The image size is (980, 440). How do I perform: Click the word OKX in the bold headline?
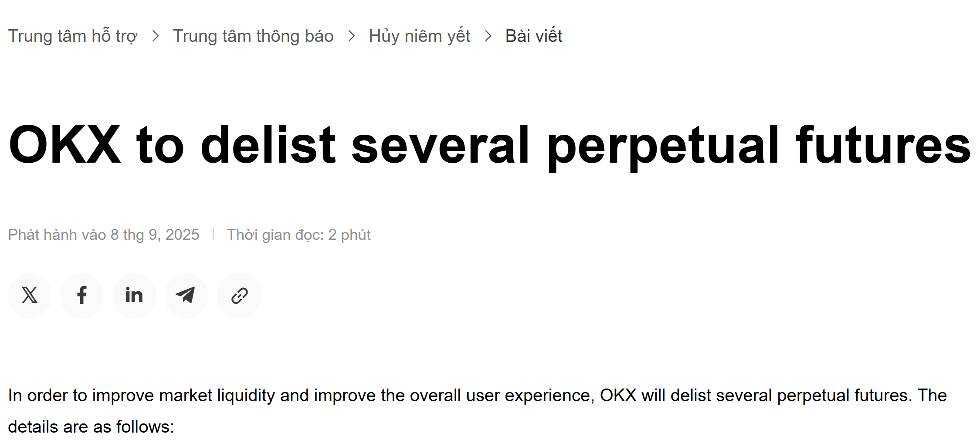pos(64,145)
